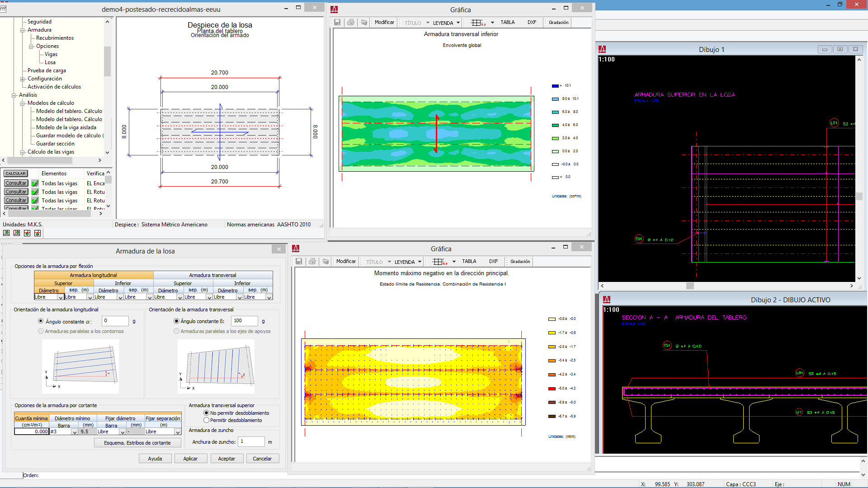
Task: Click the save icon in top Gráfica toolbar
Action: (337, 23)
